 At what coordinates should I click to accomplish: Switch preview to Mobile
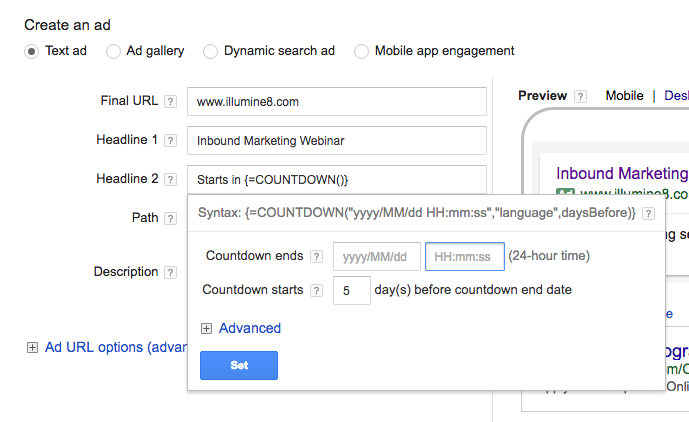coord(624,96)
